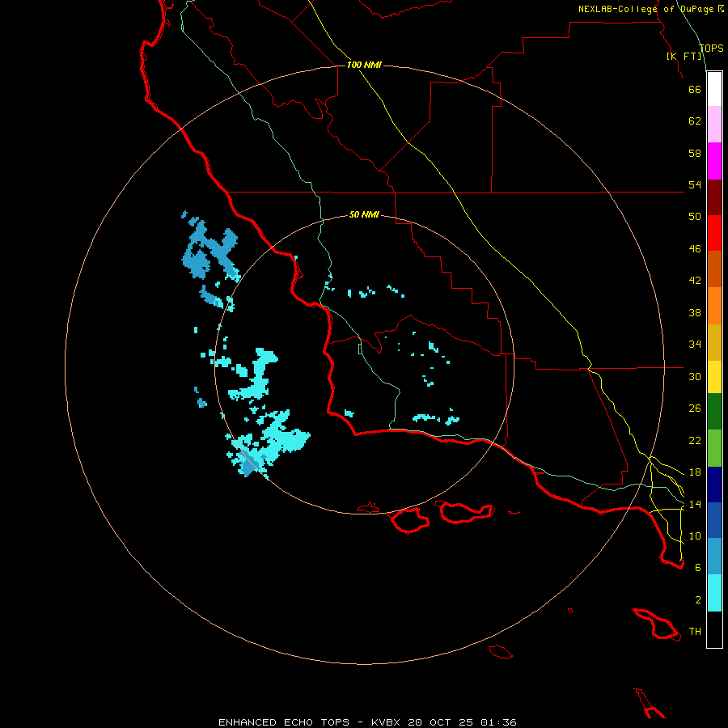Click the 42 legend value
The image size is (728, 728).
coord(695,281)
